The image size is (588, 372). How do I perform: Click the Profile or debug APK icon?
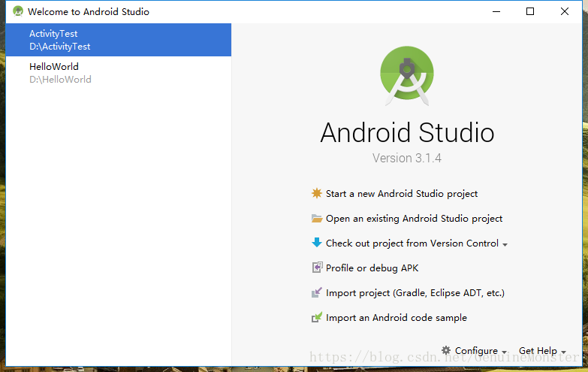(x=317, y=268)
